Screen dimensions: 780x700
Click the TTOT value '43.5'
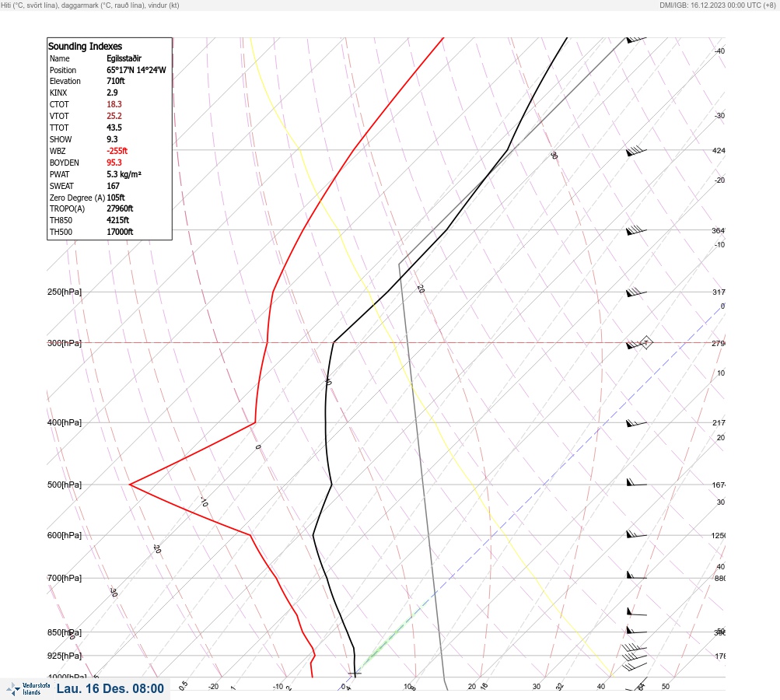[114, 128]
